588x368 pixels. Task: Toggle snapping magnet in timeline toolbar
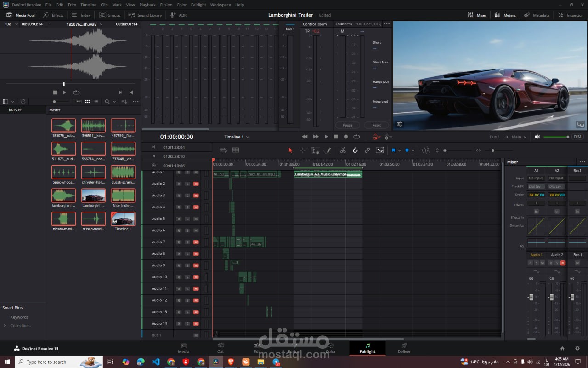[x=355, y=150]
